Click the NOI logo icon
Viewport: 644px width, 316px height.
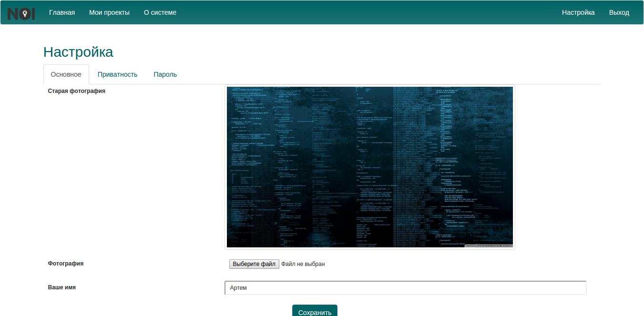tap(21, 13)
